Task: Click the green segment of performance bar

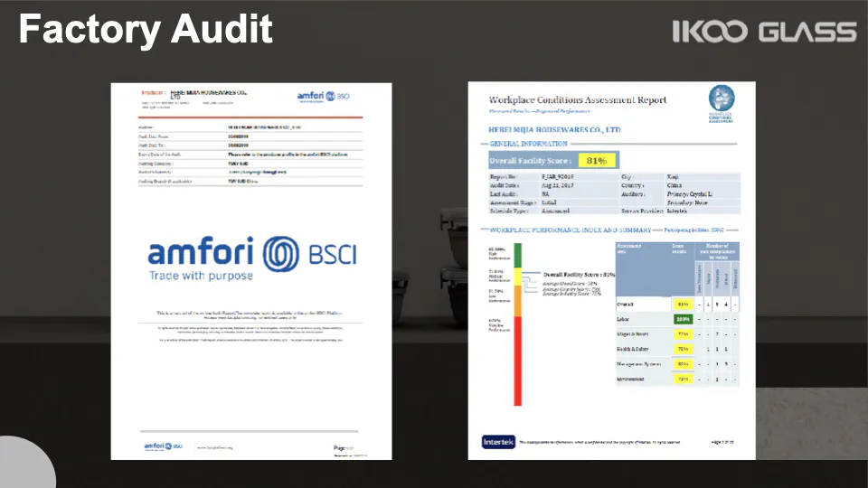Action: click(518, 254)
